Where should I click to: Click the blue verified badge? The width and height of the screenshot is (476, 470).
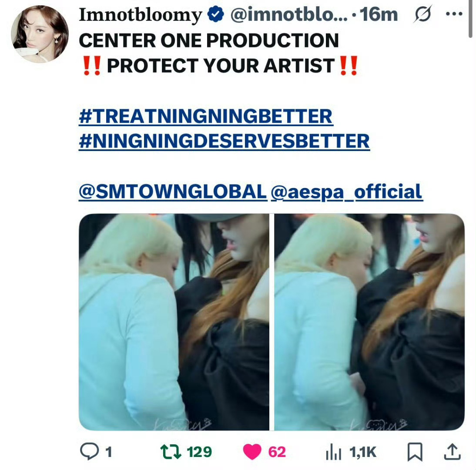coord(215,14)
